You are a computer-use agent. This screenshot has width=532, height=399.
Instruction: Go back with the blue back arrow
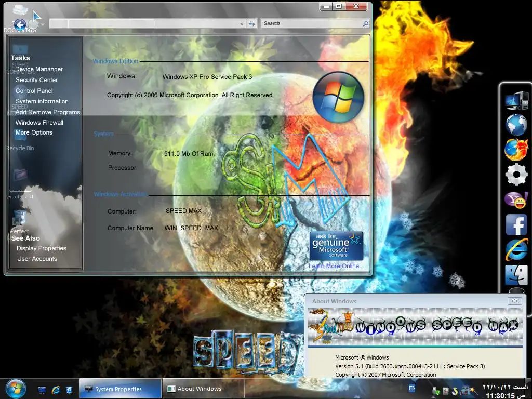click(x=20, y=24)
